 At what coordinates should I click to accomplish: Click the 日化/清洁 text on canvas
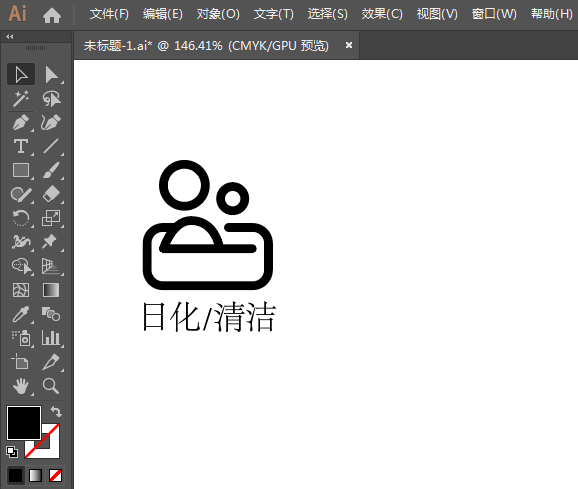[x=209, y=317]
